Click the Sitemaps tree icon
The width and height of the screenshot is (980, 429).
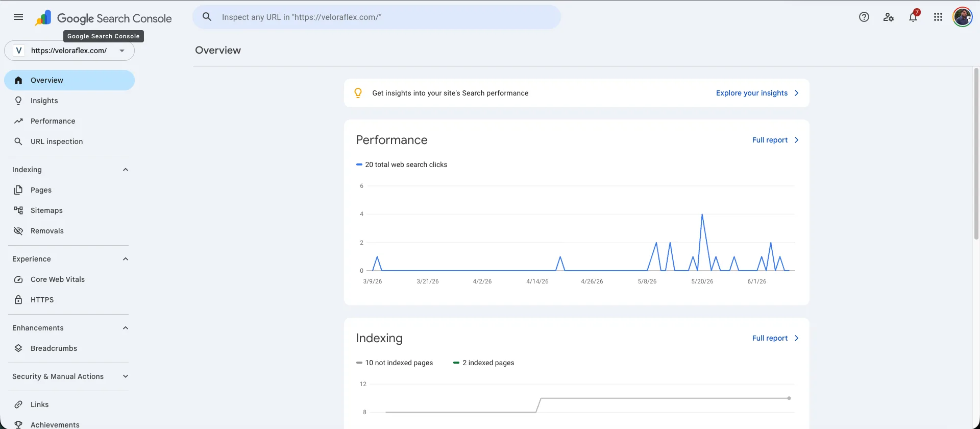18,210
